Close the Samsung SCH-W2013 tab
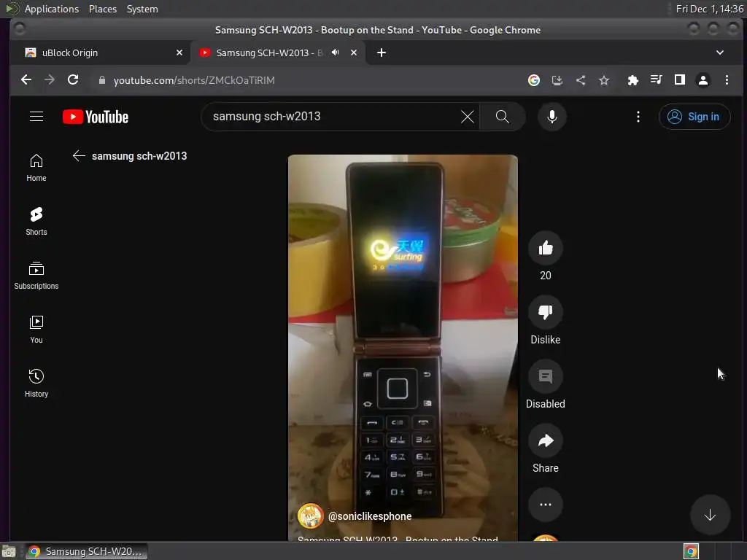This screenshot has height=560, width=747. [354, 52]
